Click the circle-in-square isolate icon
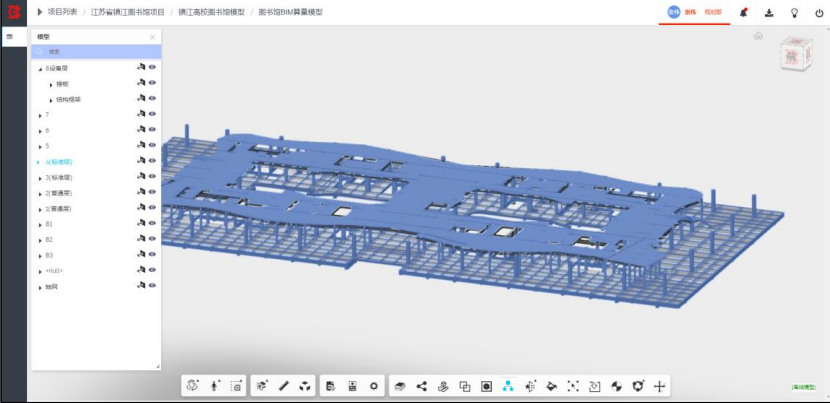The width and height of the screenshot is (830, 403). pos(486,387)
